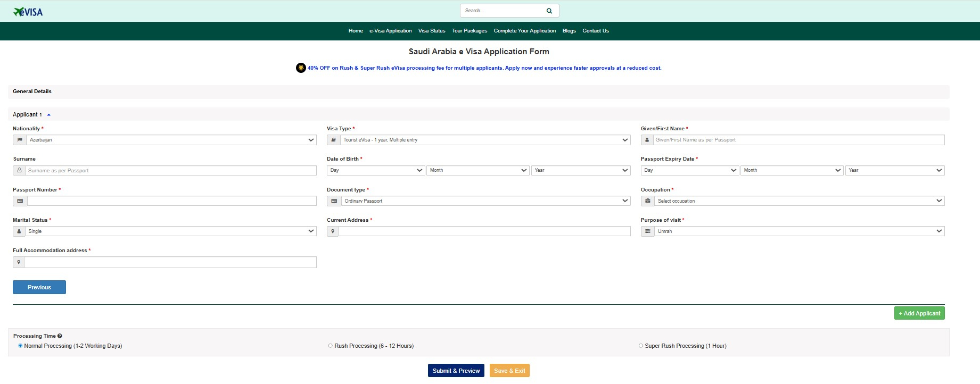This screenshot has height=384, width=980.
Task: Open the Purpose of visit dropdown showing Umrah
Action: click(800, 231)
